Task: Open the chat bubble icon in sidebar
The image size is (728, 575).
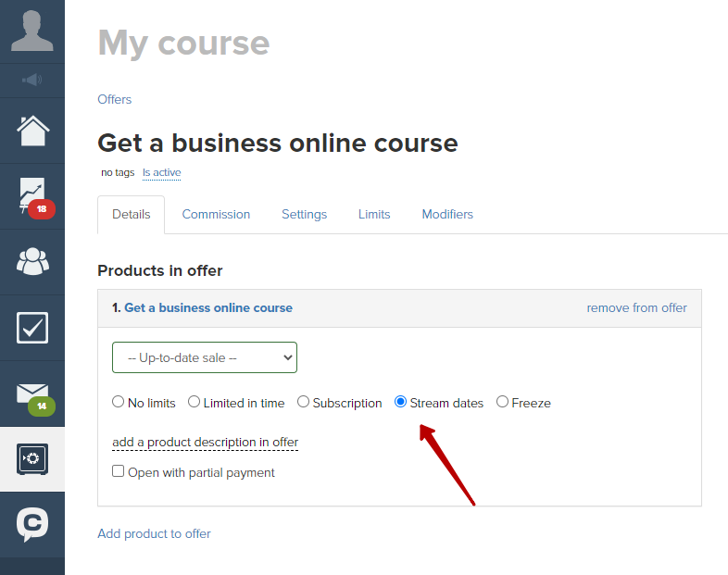Action: (x=32, y=524)
